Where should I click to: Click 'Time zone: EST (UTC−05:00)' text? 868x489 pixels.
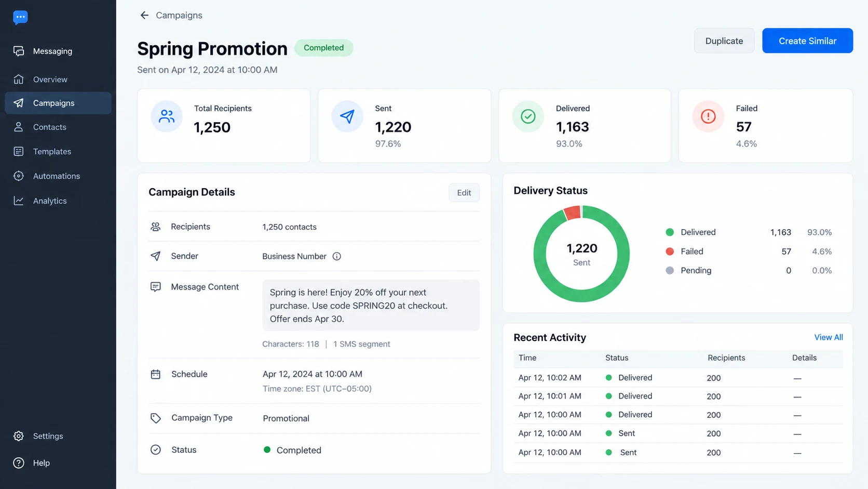click(317, 389)
